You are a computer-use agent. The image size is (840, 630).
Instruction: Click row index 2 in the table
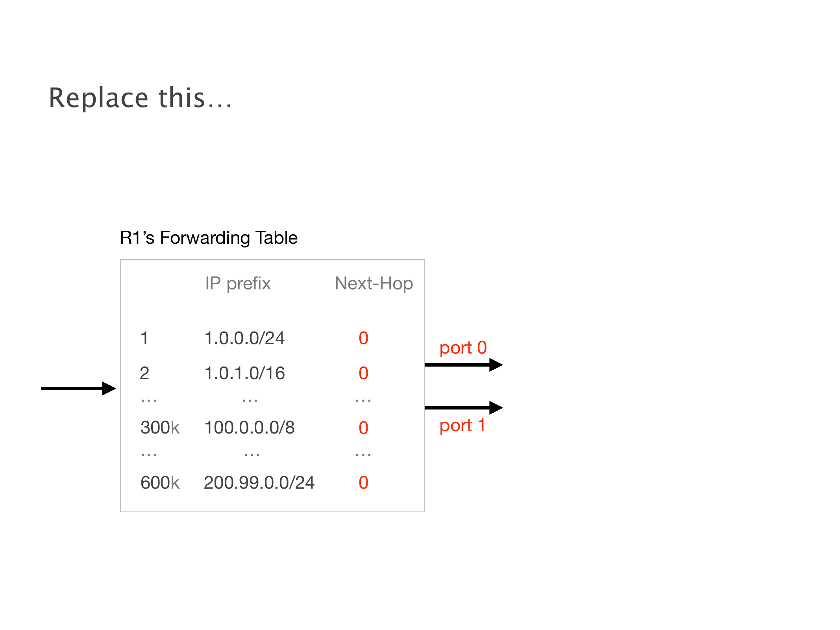(144, 373)
